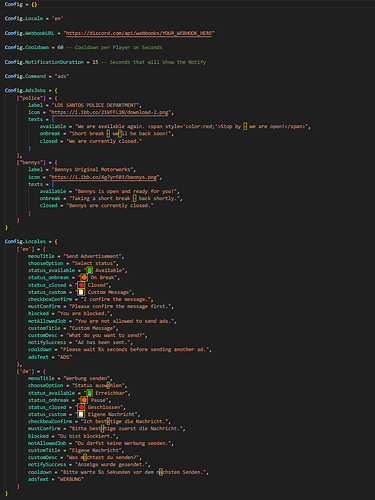This screenshot has height=500, width=375.
Task: Click the white emoji before 'Eigene Nachricht' status
Action: [x=81, y=414]
